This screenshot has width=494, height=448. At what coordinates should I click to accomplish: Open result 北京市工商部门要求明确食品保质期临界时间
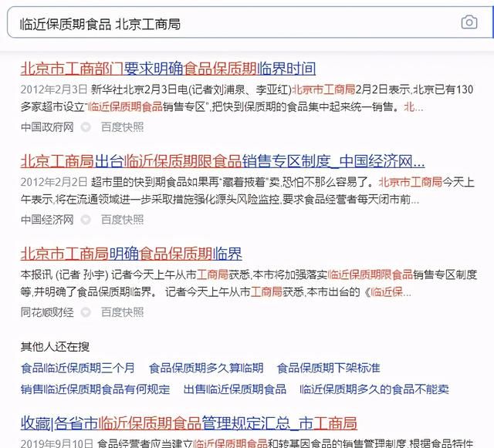pyautogui.click(x=168, y=69)
